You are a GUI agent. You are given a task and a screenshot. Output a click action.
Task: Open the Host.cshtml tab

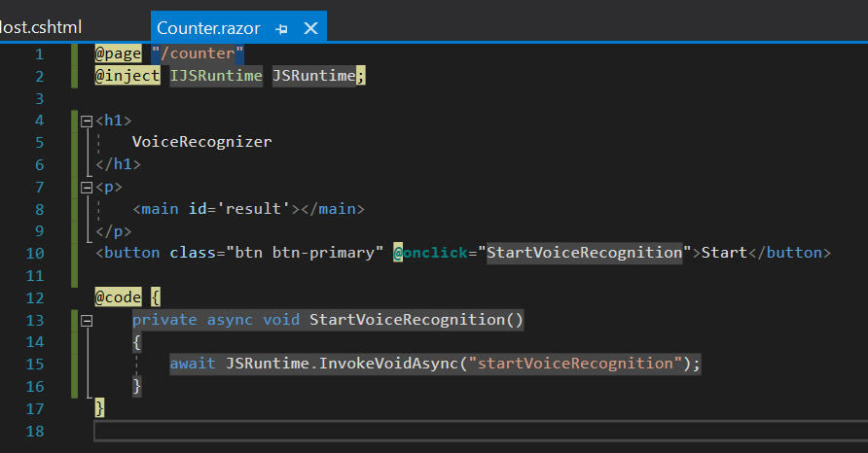[41, 26]
